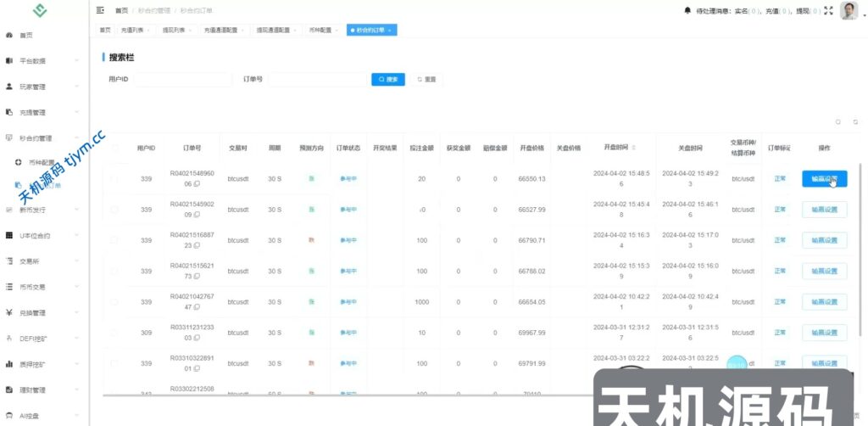This screenshot has width=868, height=426.
Task: Click 输赢设置 button in the second row
Action: tap(824, 210)
